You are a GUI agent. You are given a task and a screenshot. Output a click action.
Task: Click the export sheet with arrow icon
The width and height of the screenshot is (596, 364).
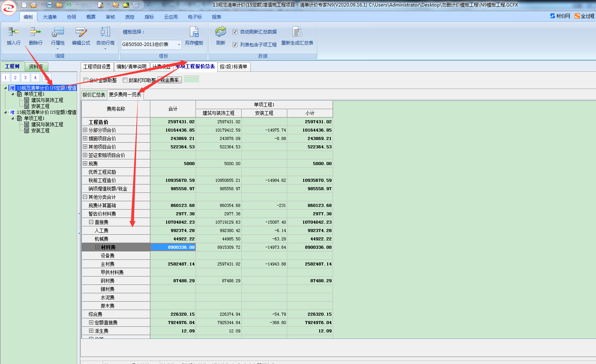pos(136,5)
